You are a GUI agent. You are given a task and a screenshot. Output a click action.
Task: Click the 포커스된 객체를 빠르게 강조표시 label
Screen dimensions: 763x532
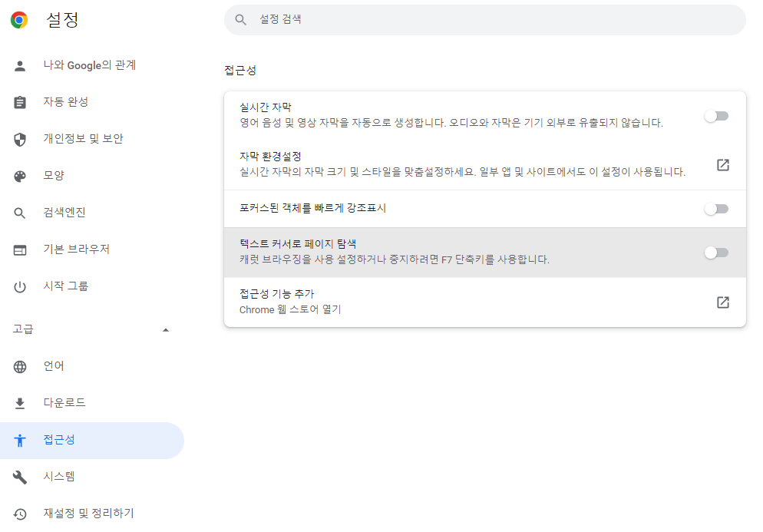[312, 208]
